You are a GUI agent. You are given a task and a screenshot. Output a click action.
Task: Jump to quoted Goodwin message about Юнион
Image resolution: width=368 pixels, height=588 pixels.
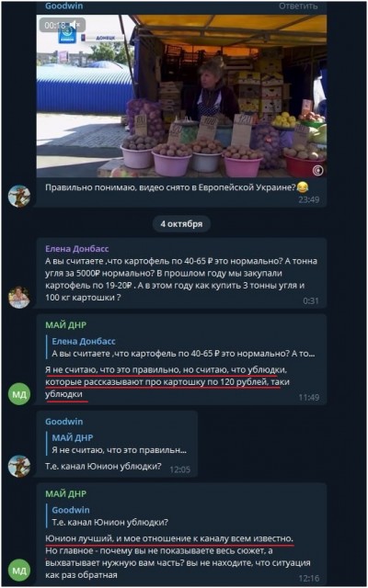tap(112, 516)
